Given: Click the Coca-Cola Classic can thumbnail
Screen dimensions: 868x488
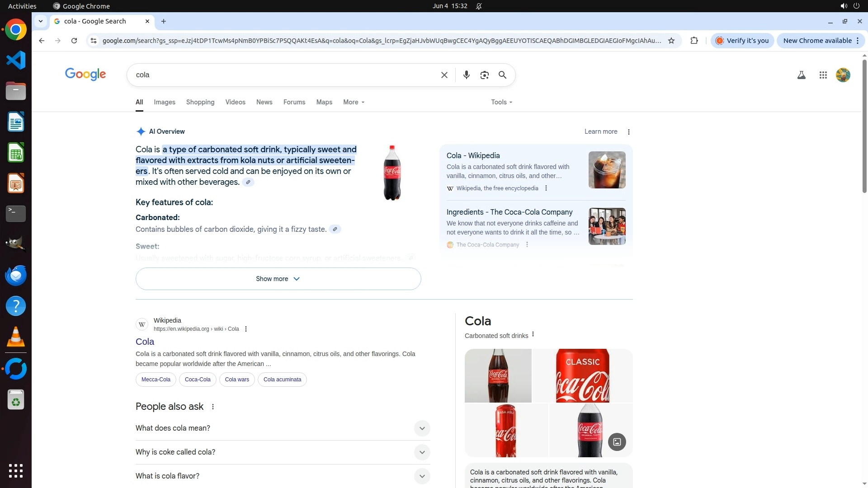Looking at the screenshot, I should [582, 375].
